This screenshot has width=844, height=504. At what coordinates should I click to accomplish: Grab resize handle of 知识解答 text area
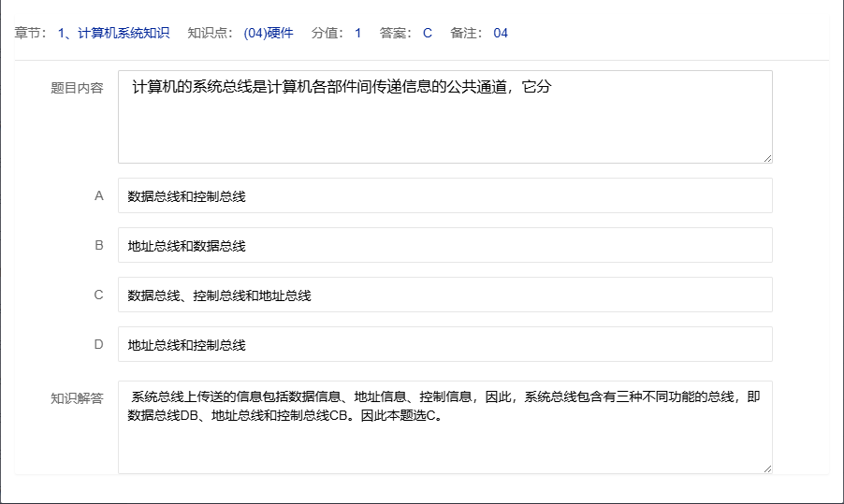pyautogui.click(x=767, y=468)
